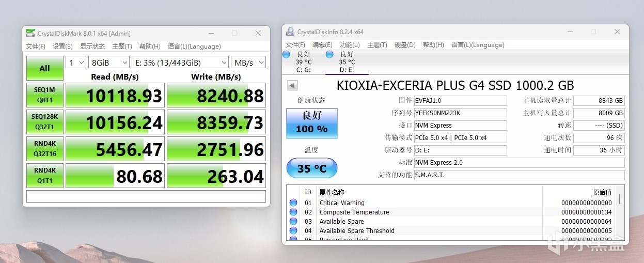This screenshot has width=644, height=263.
Task: Open 设置(S) menu in CrystalDiskMark
Action: pyautogui.click(x=62, y=47)
